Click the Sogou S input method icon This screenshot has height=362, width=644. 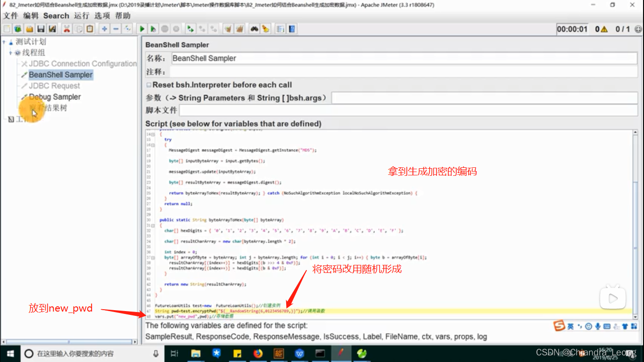[x=559, y=326]
